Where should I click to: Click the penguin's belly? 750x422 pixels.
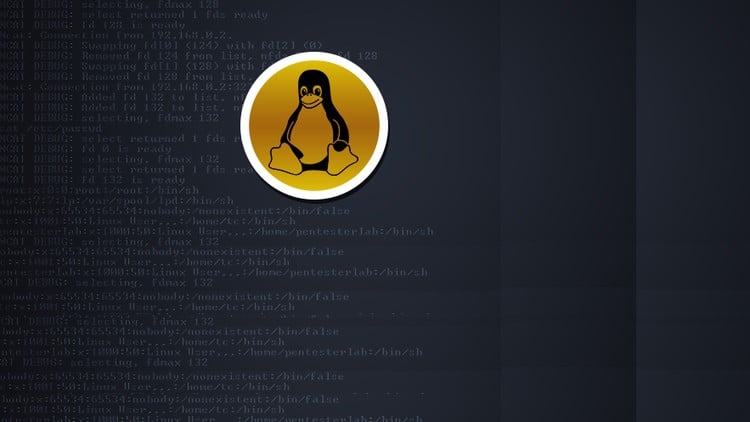(313, 135)
